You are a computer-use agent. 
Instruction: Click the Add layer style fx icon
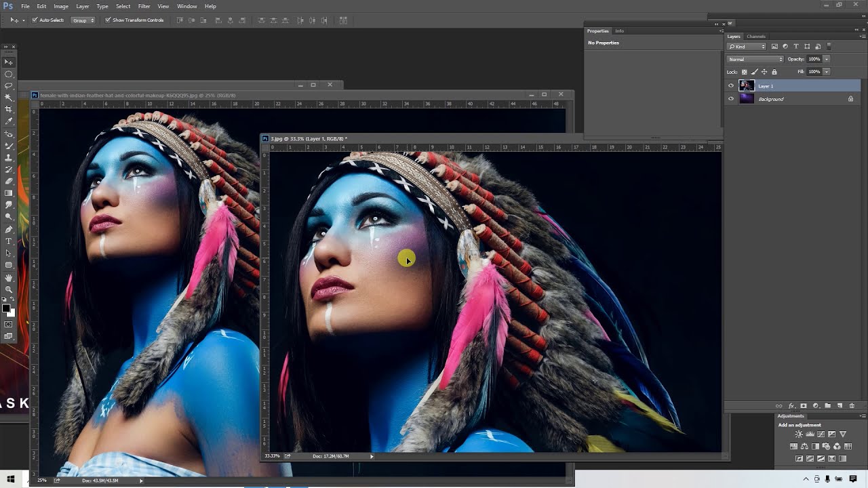tap(791, 406)
